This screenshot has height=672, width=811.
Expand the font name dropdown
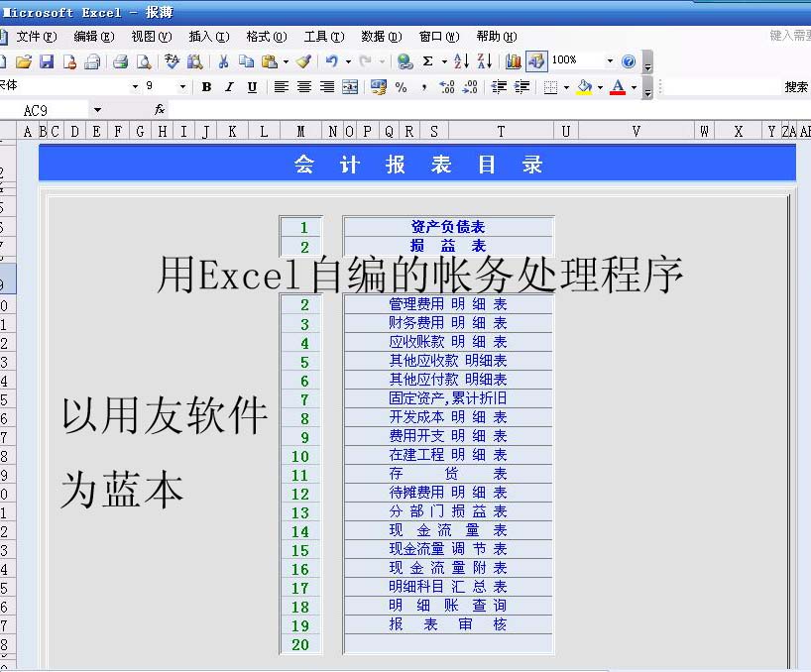pyautogui.click(x=135, y=87)
